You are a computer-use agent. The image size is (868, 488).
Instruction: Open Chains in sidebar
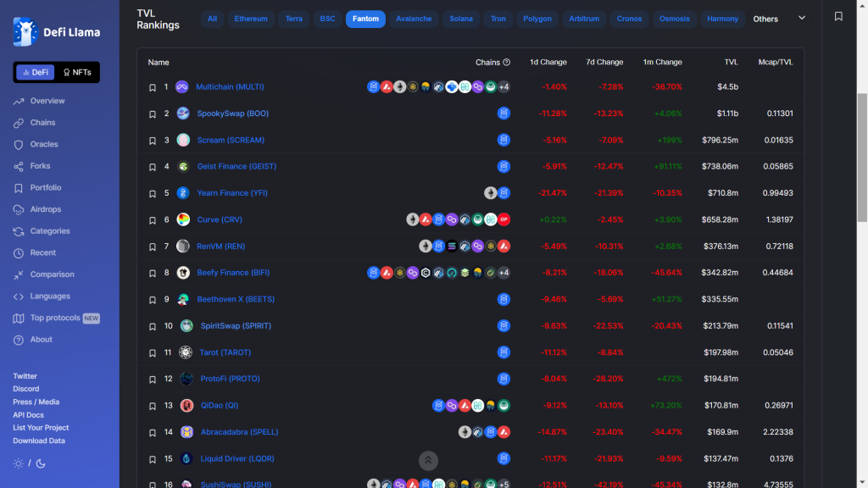(x=34, y=123)
